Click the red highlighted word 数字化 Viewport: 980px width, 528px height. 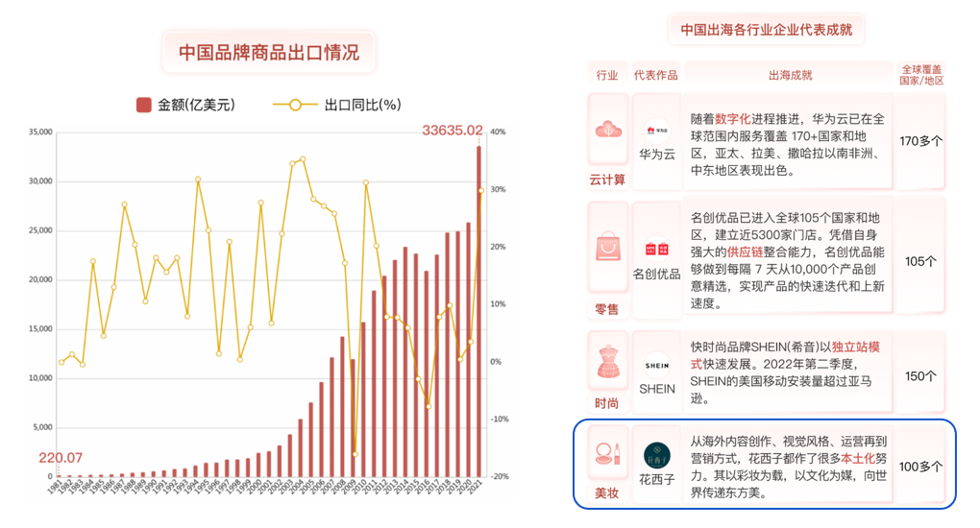tap(732, 119)
